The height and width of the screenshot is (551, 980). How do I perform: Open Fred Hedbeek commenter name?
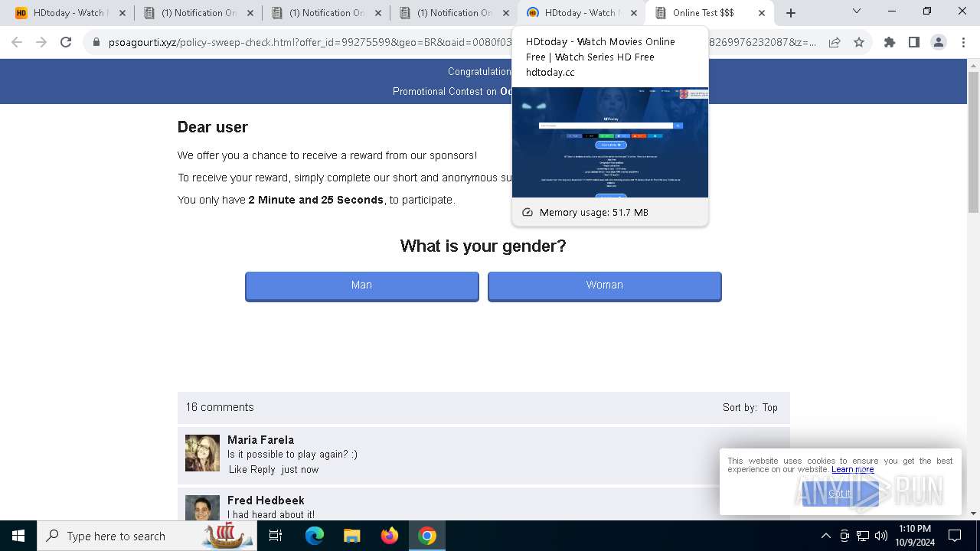point(266,500)
